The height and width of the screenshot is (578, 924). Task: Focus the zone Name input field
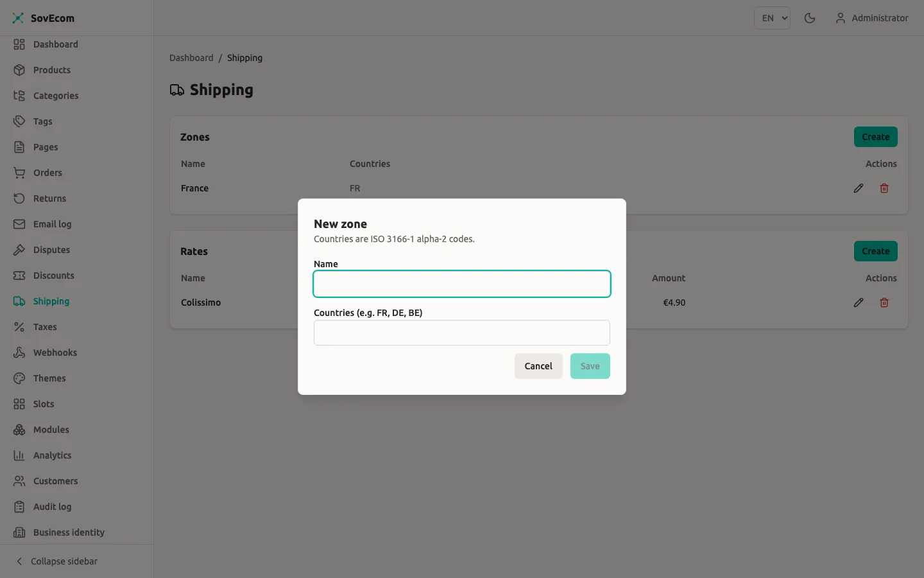tap(462, 284)
